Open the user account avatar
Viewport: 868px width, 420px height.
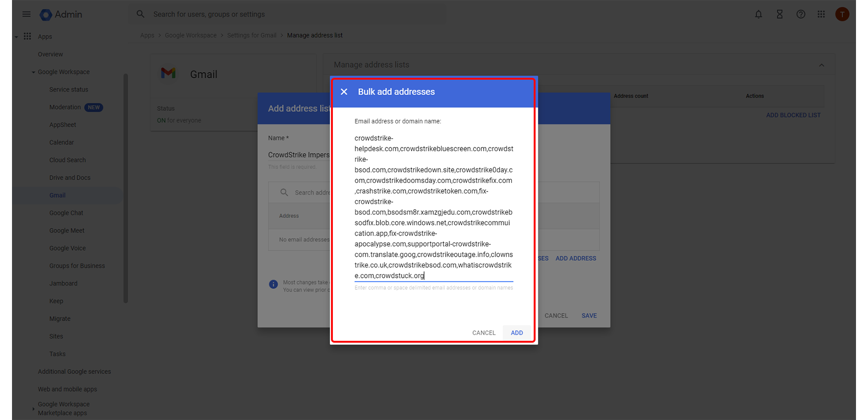coord(842,14)
